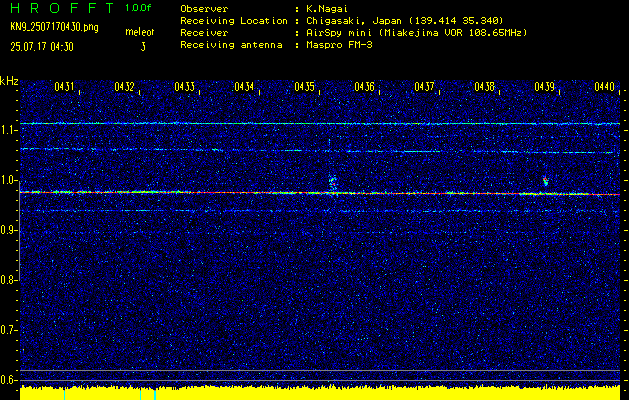This screenshot has width=629, height=400.
Task: Select the 0439 time marker
Action: pyautogui.click(x=545, y=86)
